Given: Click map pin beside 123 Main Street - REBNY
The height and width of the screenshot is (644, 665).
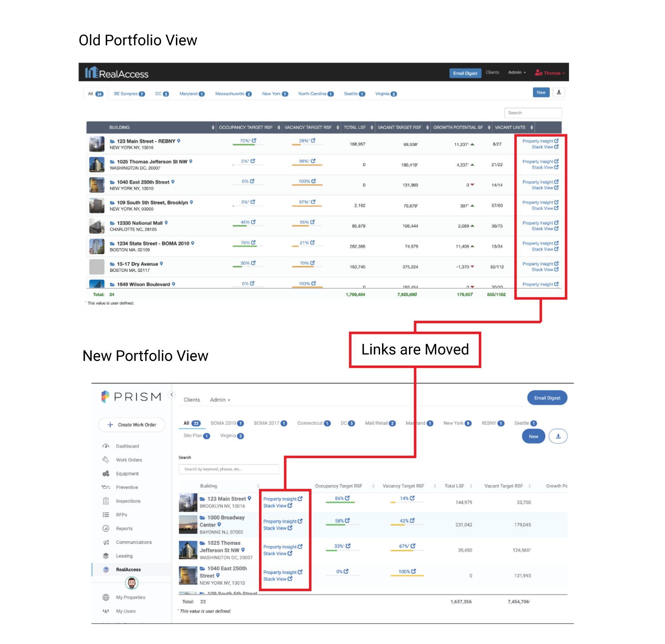Looking at the screenshot, I should [179, 141].
